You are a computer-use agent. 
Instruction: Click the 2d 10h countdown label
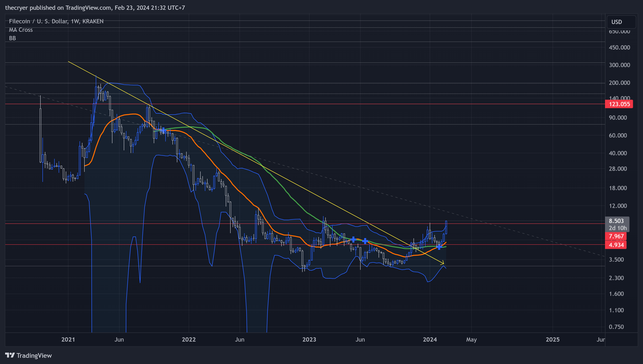click(618, 228)
